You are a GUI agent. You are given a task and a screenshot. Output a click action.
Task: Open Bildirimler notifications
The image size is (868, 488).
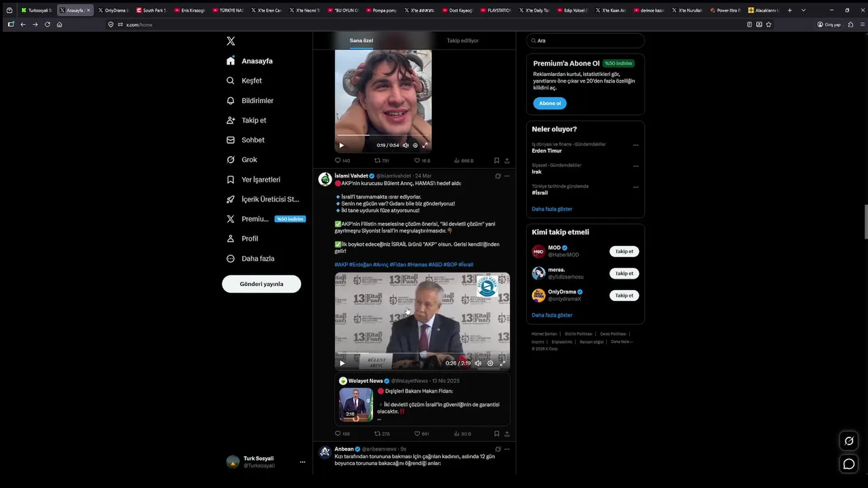point(250,100)
